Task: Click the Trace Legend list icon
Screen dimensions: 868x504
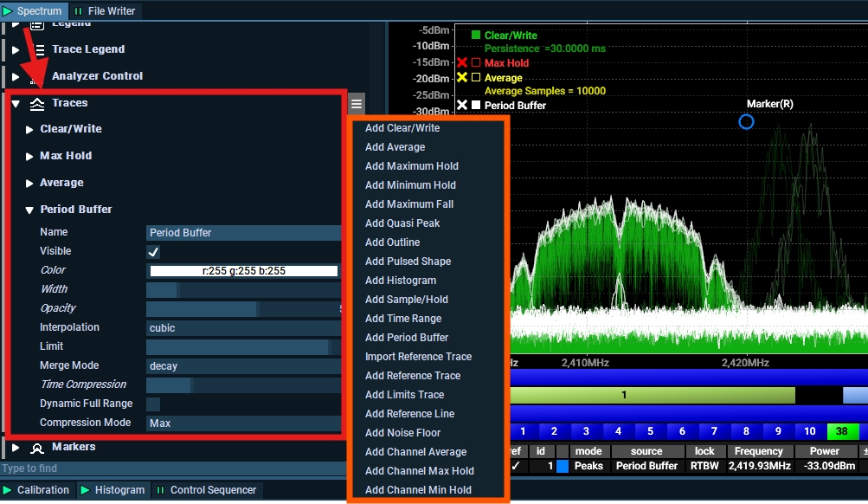Action: (x=37, y=50)
